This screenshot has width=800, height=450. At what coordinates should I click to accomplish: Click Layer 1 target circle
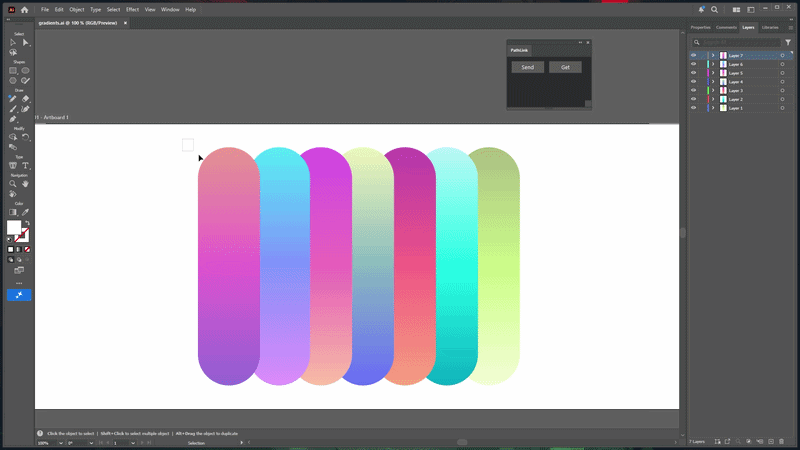[x=782, y=108]
